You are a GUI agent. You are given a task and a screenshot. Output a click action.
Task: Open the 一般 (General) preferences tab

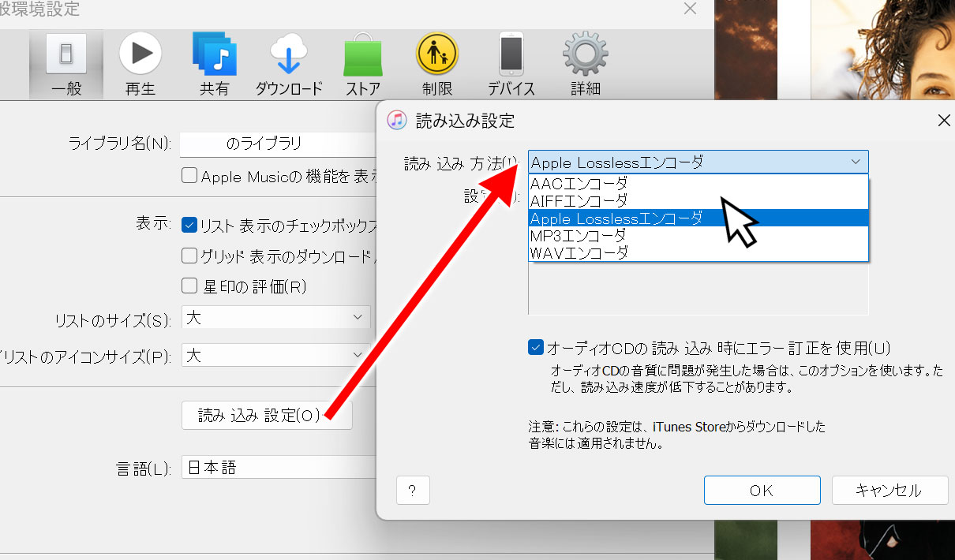[x=66, y=65]
